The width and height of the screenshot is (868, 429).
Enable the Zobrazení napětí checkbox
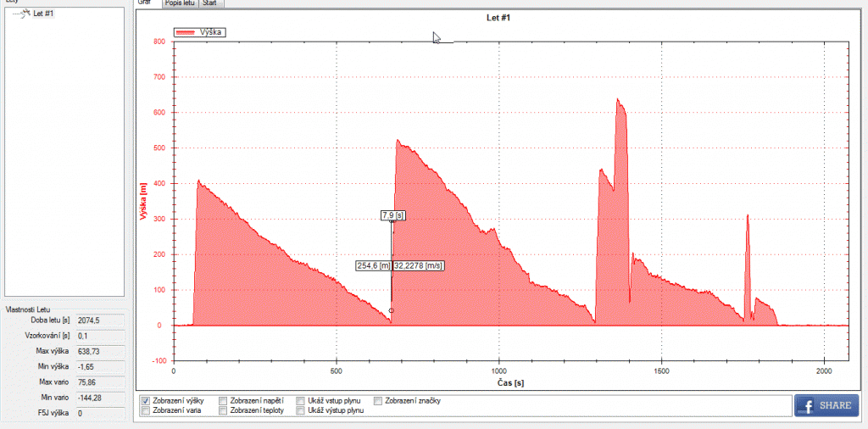pyautogui.click(x=223, y=400)
